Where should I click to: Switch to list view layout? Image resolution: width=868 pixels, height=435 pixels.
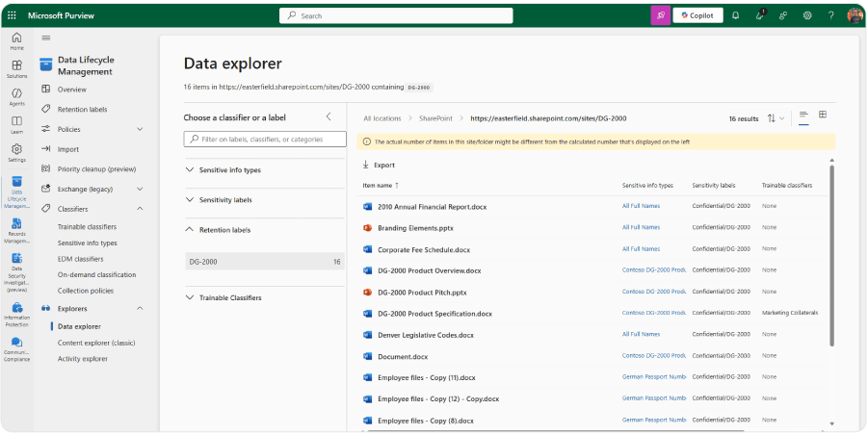coord(803,115)
